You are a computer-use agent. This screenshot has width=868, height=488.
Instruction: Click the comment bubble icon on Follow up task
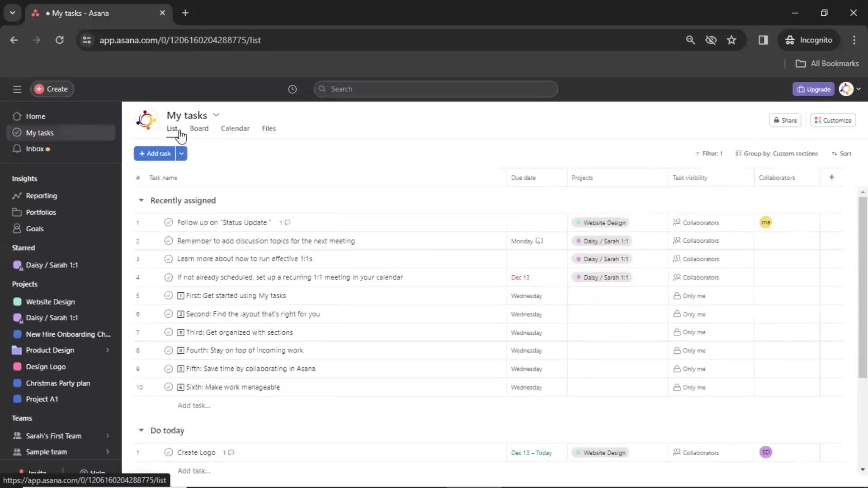coord(288,222)
